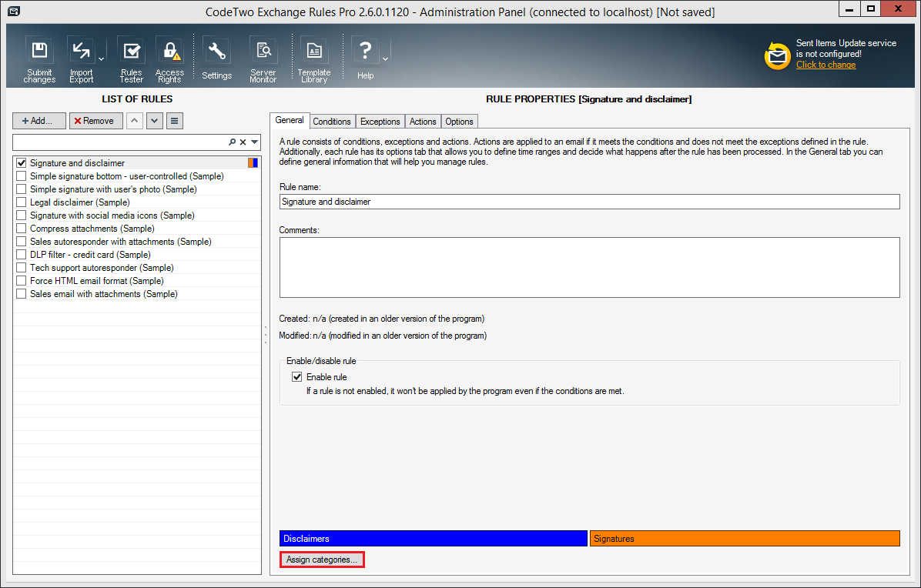Remove the selected rule
The width and height of the screenshot is (921, 588).
pyautogui.click(x=95, y=120)
